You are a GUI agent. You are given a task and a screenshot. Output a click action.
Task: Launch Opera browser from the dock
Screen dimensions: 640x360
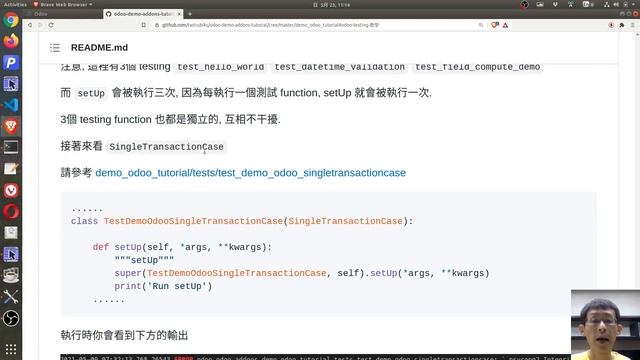click(11, 211)
